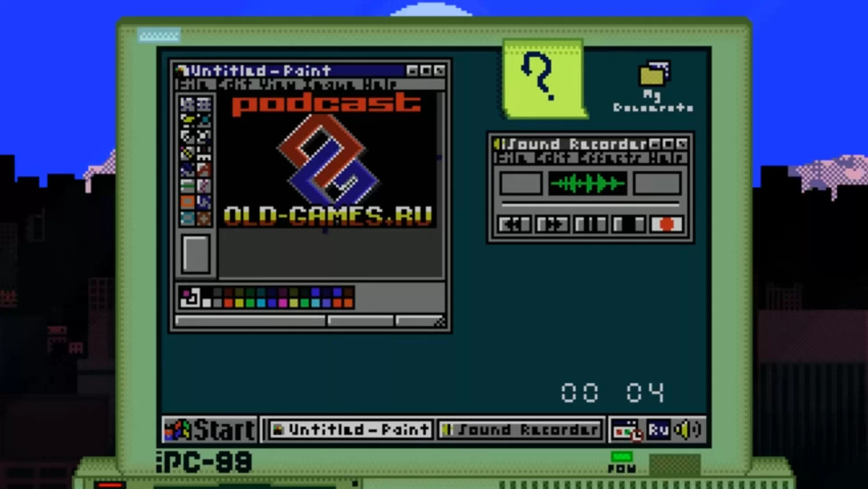Choose the green Line tool

coord(187,186)
